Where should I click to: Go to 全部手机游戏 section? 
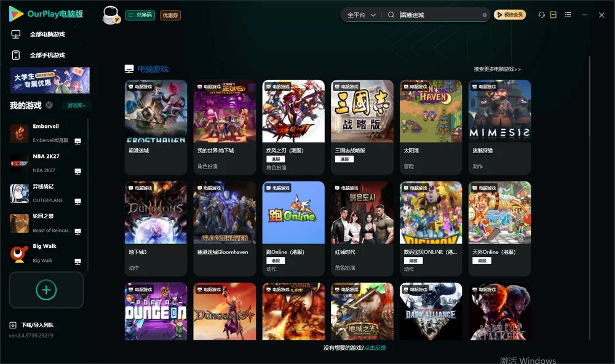tap(38, 55)
